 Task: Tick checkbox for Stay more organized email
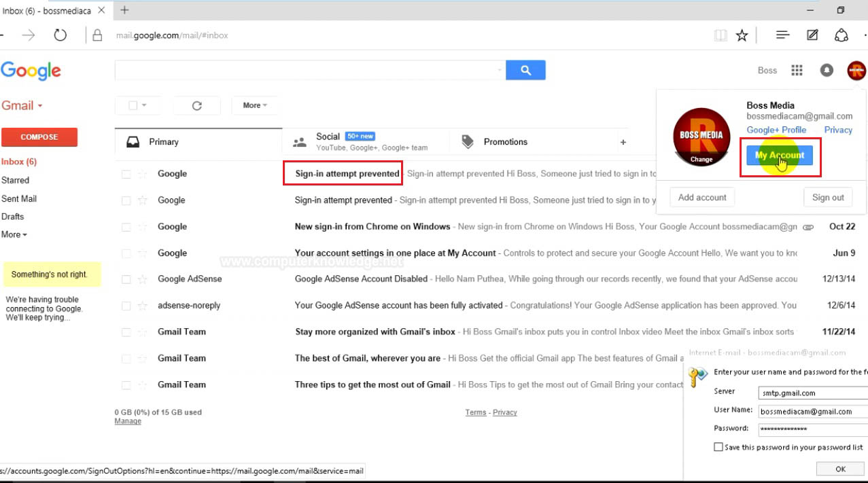126,332
